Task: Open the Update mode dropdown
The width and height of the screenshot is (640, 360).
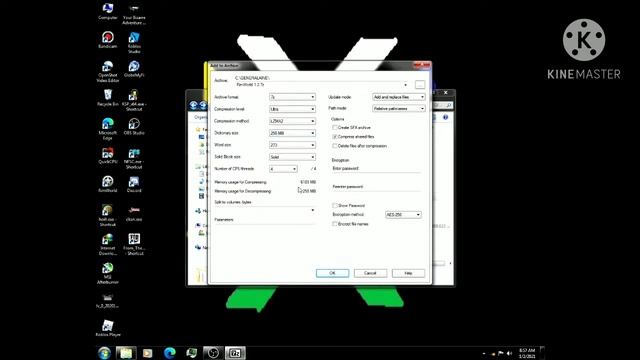Action: [x=399, y=97]
